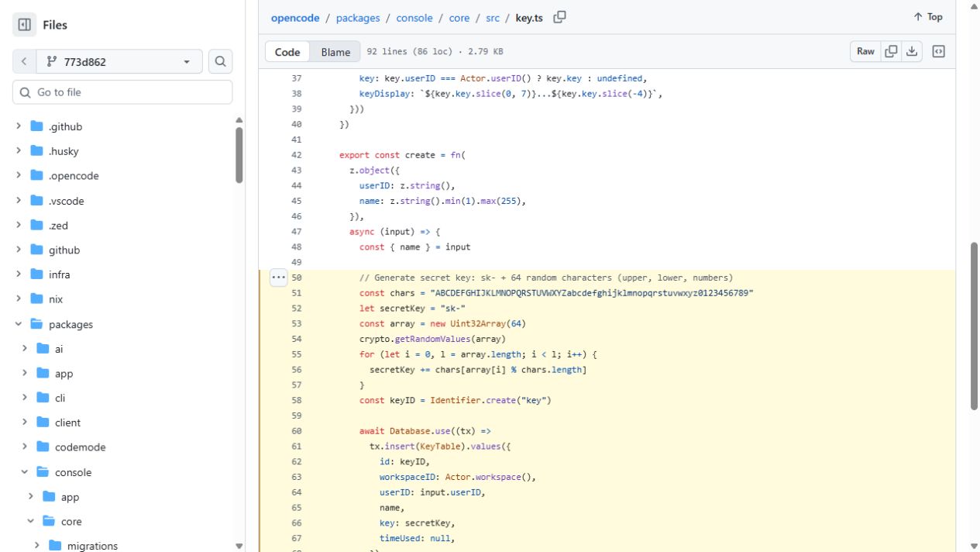Open line 50 actions ellipsis menu
Image resolution: width=980 pixels, height=552 pixels.
[278, 278]
